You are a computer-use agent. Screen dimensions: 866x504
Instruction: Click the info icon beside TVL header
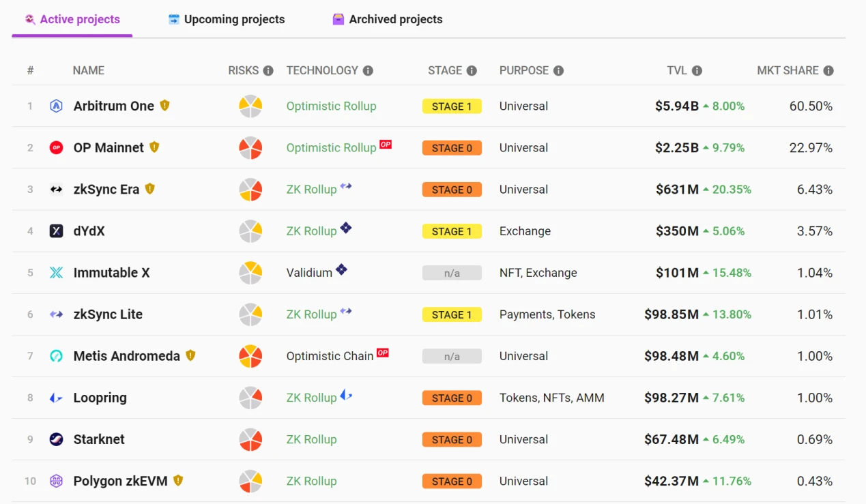tap(697, 70)
